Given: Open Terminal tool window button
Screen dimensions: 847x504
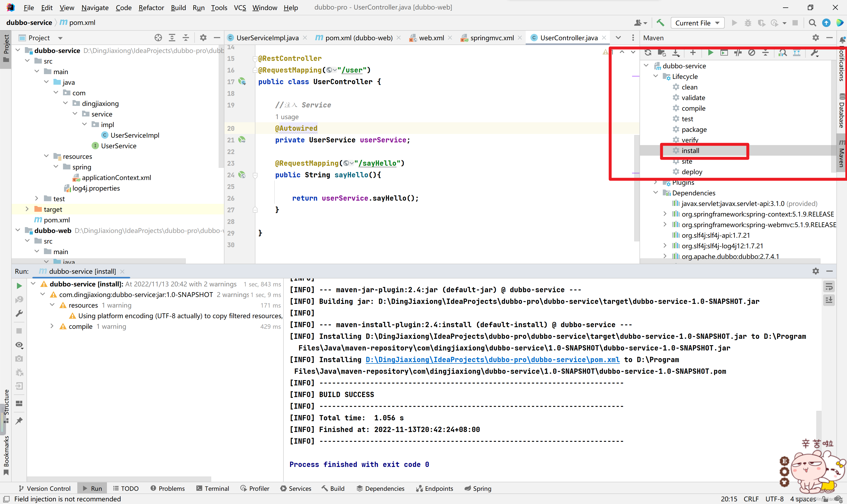Looking at the screenshot, I should pos(213,488).
